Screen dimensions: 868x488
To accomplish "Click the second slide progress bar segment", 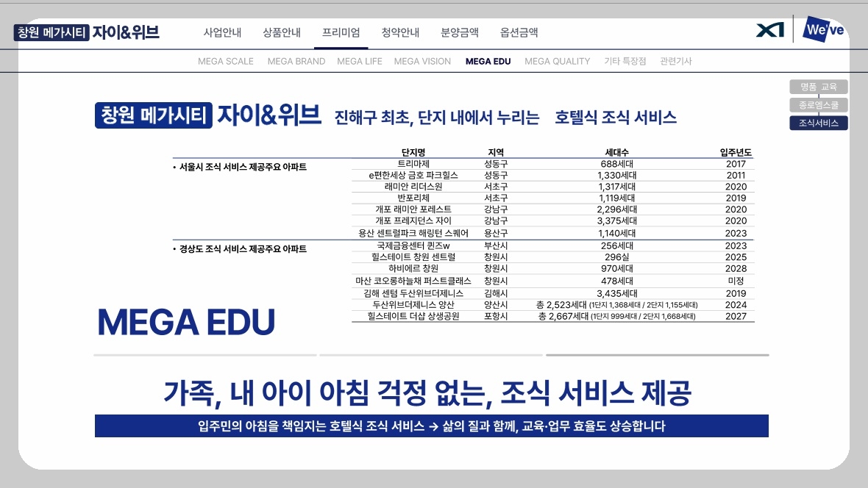I will (430, 355).
